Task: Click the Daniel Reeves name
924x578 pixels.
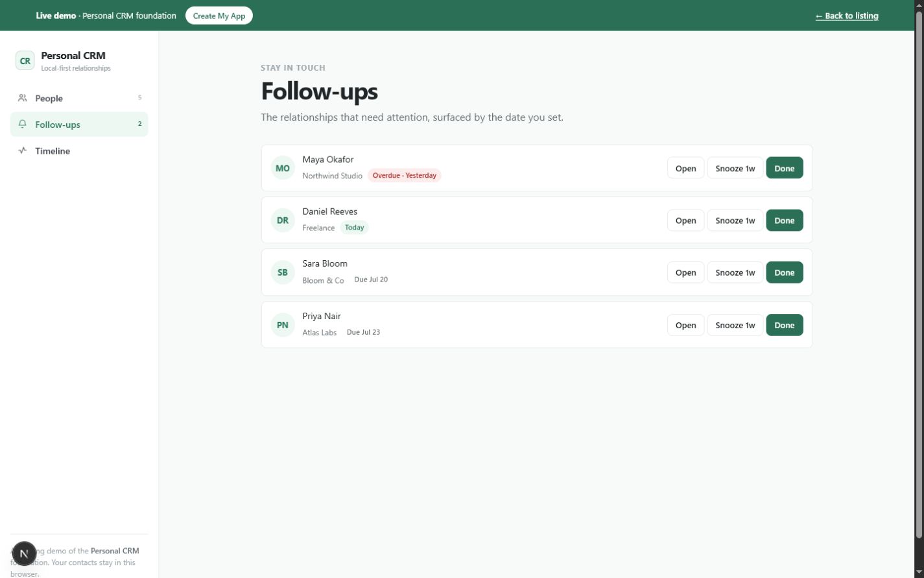Action: click(330, 211)
